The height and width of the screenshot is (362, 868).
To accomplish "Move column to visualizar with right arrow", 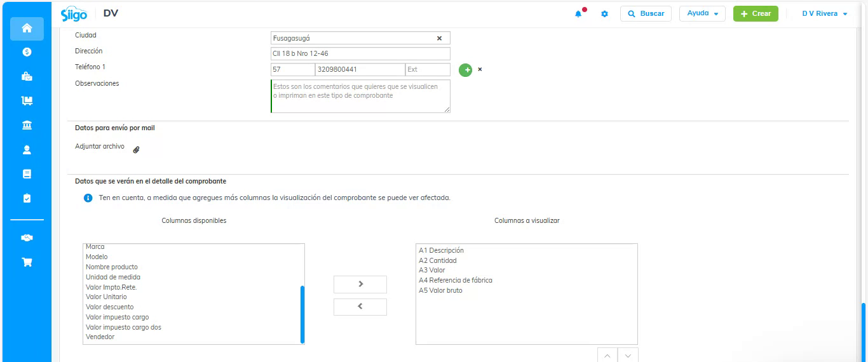I will [x=360, y=285].
